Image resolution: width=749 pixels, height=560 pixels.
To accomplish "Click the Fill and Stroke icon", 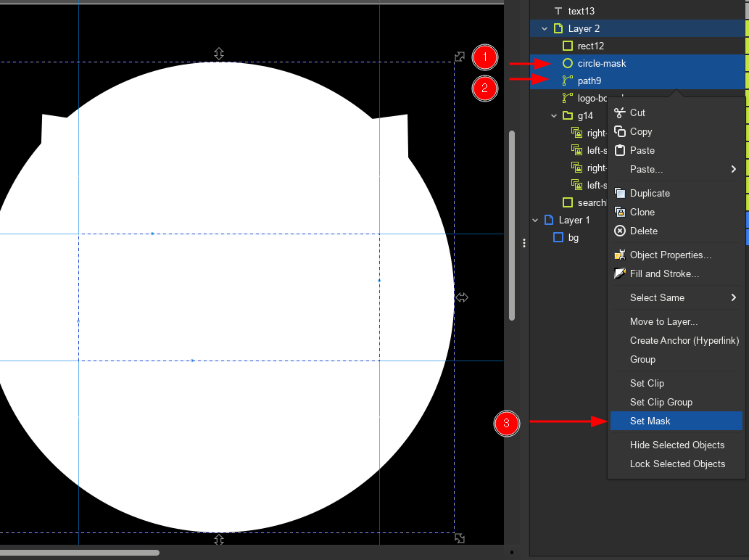I will (x=619, y=273).
